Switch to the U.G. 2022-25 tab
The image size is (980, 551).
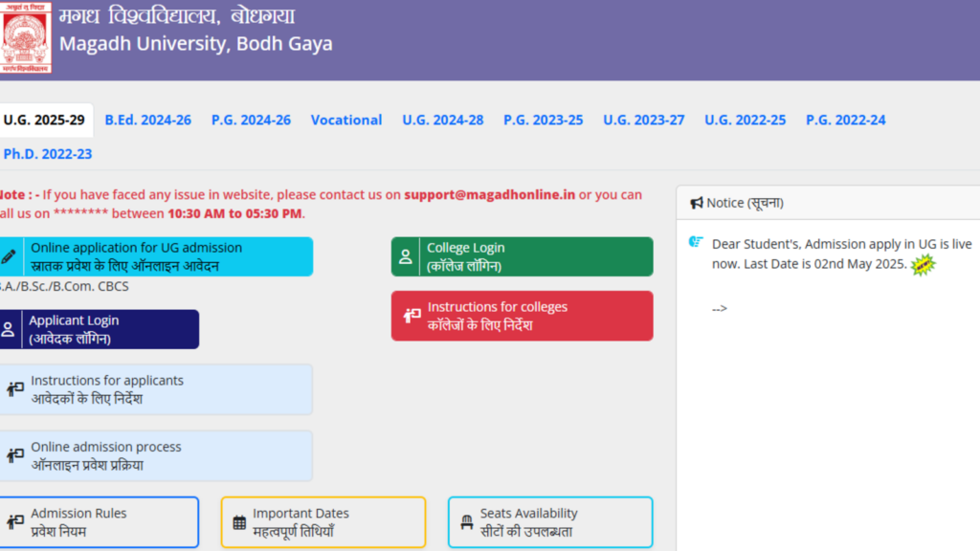(x=745, y=120)
